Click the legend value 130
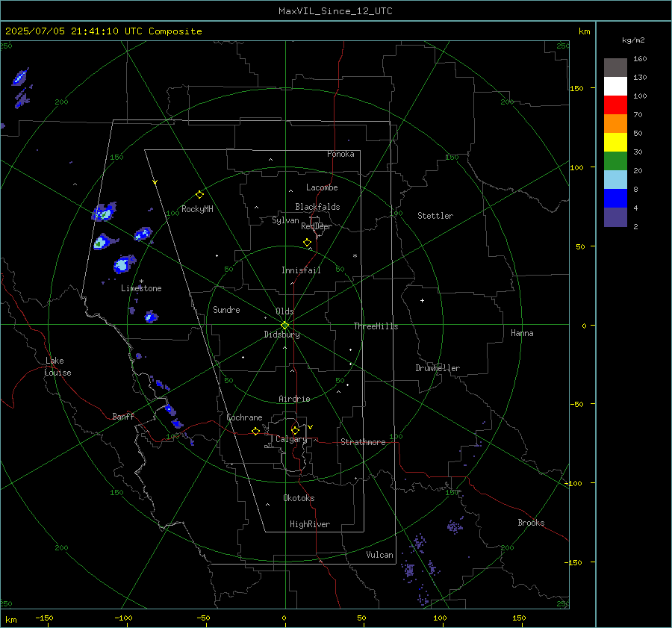Image resolution: width=672 pixels, height=628 pixels. (640, 78)
